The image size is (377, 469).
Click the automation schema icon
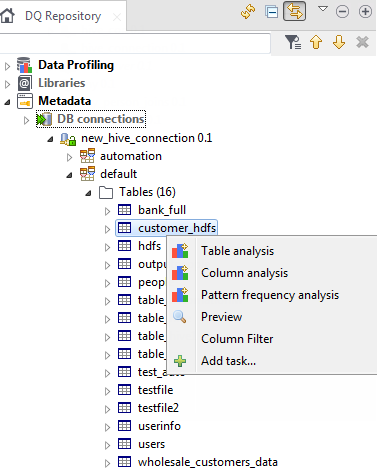tap(87, 156)
